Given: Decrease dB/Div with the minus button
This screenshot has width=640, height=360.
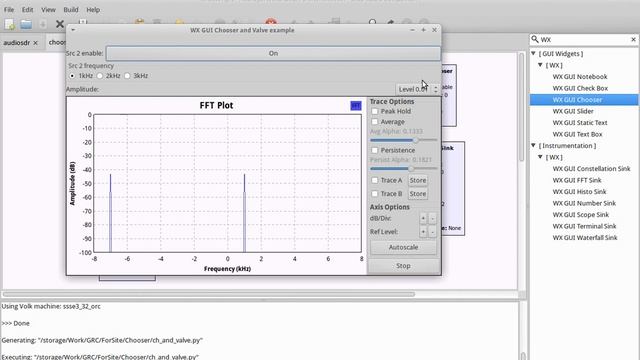Looking at the screenshot, I should pos(432,218).
